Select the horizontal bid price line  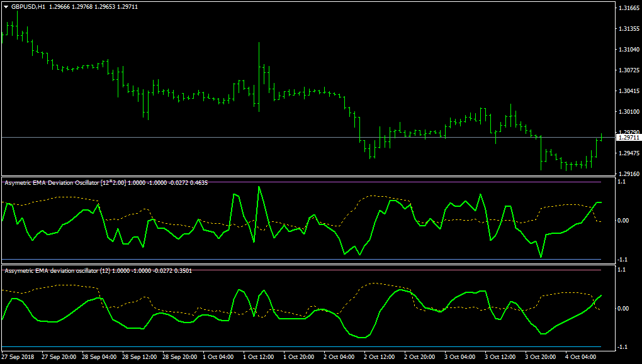click(x=308, y=138)
